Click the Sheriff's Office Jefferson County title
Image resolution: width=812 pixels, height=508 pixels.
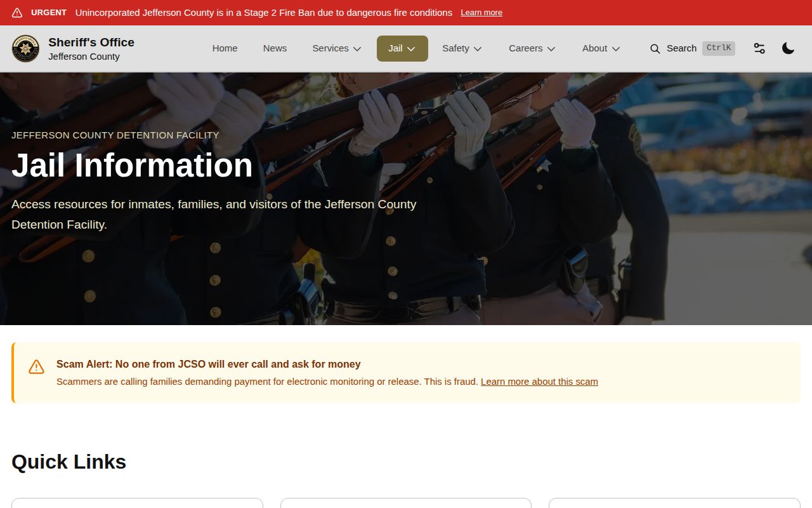[x=91, y=49]
